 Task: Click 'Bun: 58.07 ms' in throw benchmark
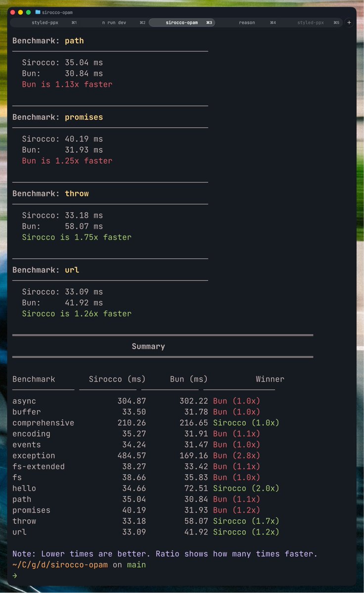pos(62,226)
